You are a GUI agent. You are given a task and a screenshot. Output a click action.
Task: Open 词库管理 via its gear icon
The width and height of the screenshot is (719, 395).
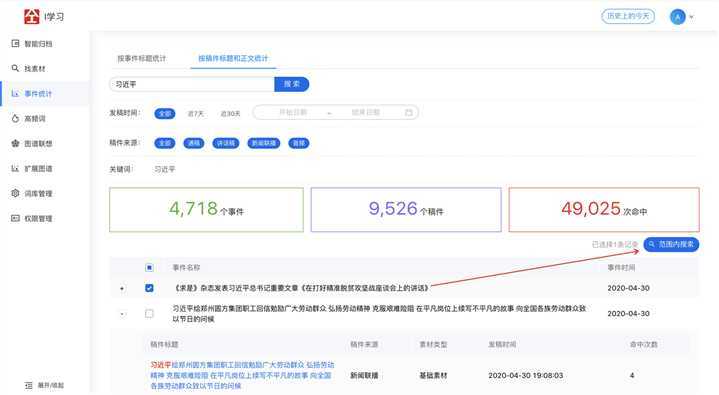coord(15,193)
